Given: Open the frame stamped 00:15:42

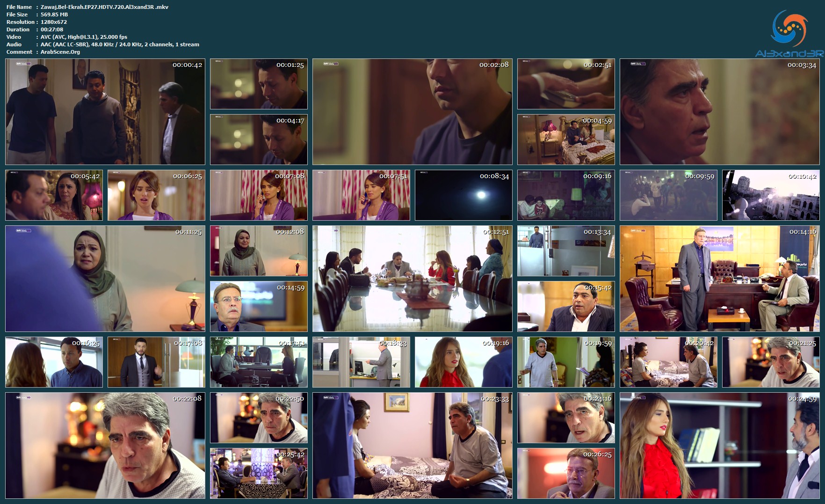Looking at the screenshot, I should coord(566,307).
